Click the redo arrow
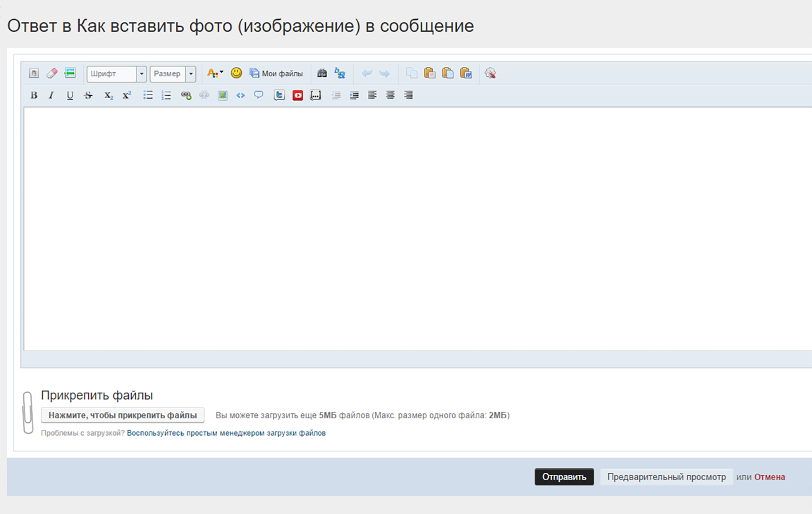This screenshot has height=514, width=812. tap(385, 73)
